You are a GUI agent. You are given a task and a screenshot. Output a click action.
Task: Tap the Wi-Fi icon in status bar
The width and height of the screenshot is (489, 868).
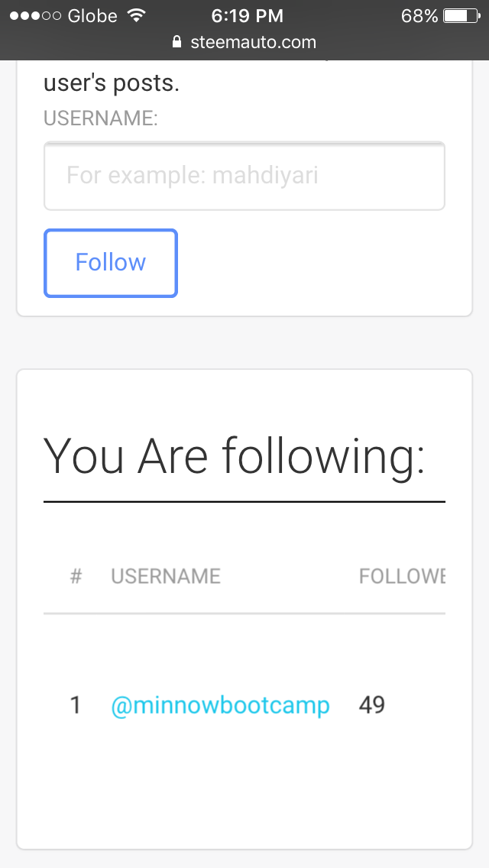(x=136, y=15)
